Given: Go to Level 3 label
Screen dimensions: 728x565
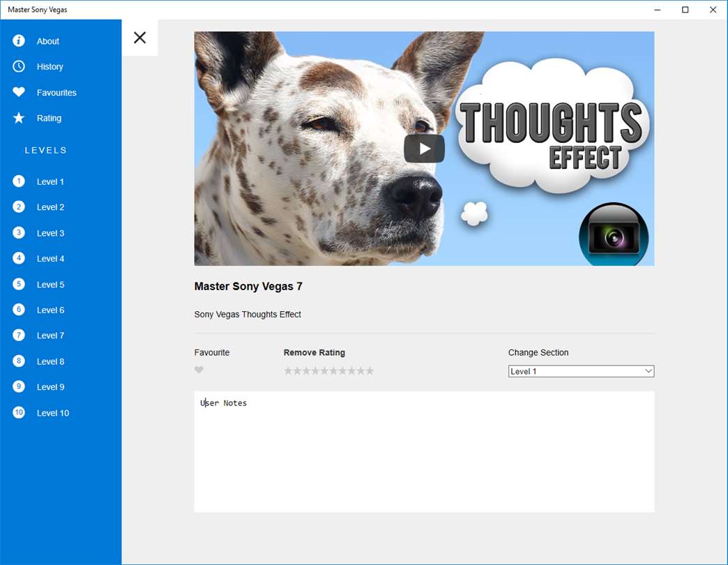Looking at the screenshot, I should coord(50,234).
